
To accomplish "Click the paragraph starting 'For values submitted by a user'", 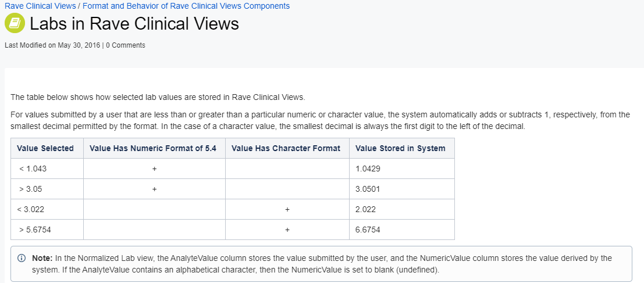I will [321, 121].
